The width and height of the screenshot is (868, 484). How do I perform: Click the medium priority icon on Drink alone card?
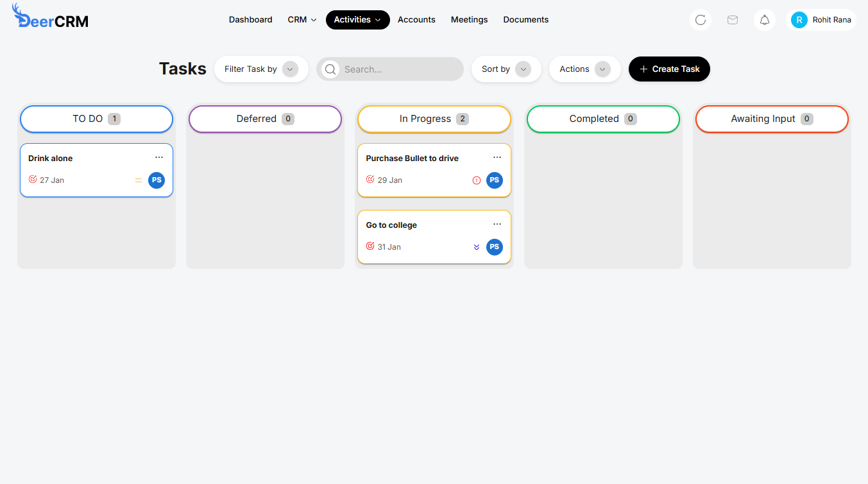click(139, 180)
